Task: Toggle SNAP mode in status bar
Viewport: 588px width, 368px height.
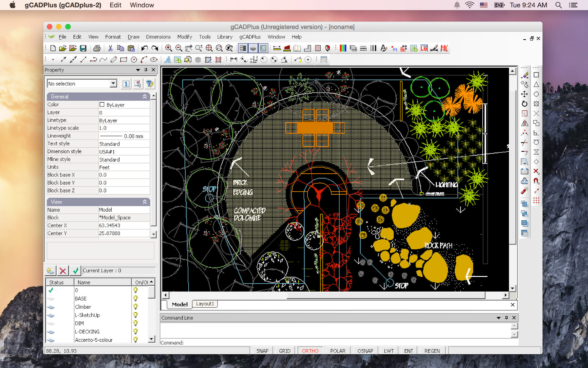Action: tap(262, 351)
